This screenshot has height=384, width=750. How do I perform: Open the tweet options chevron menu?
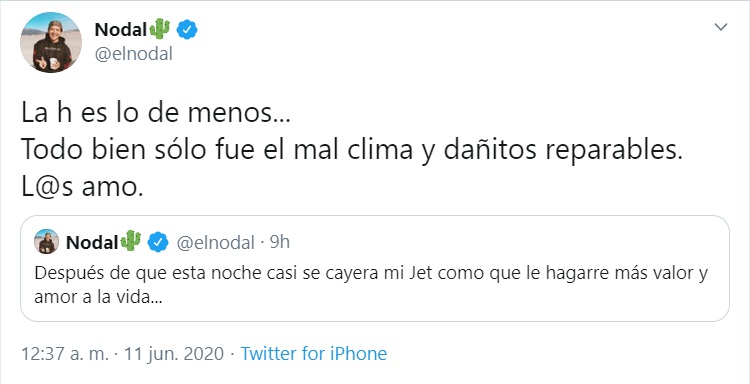(x=720, y=27)
